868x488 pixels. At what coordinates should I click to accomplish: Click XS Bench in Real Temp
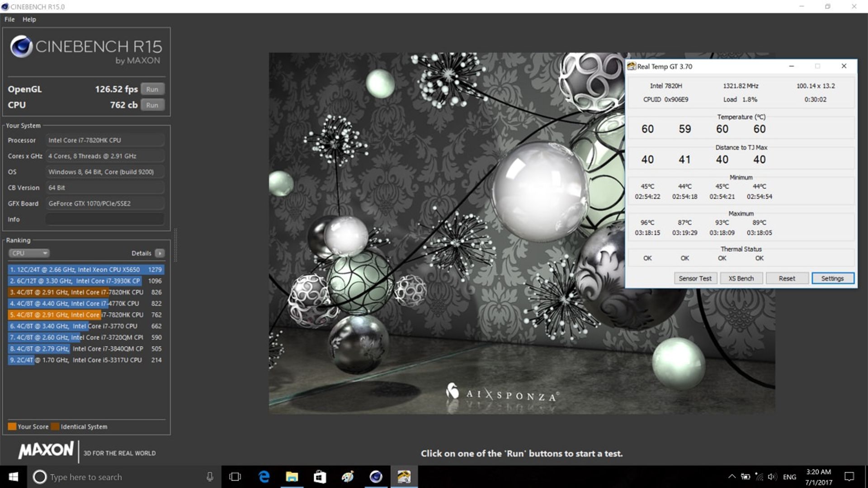(x=741, y=278)
